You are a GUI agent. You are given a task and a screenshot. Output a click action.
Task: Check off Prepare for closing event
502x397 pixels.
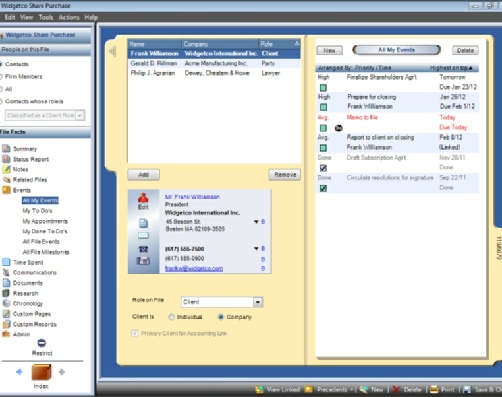tap(323, 107)
